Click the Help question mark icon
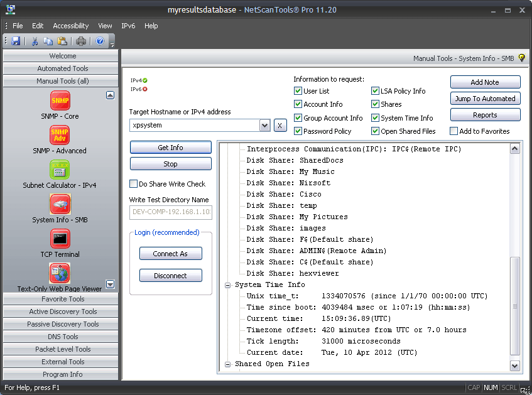The width and height of the screenshot is (532, 395). [x=100, y=41]
